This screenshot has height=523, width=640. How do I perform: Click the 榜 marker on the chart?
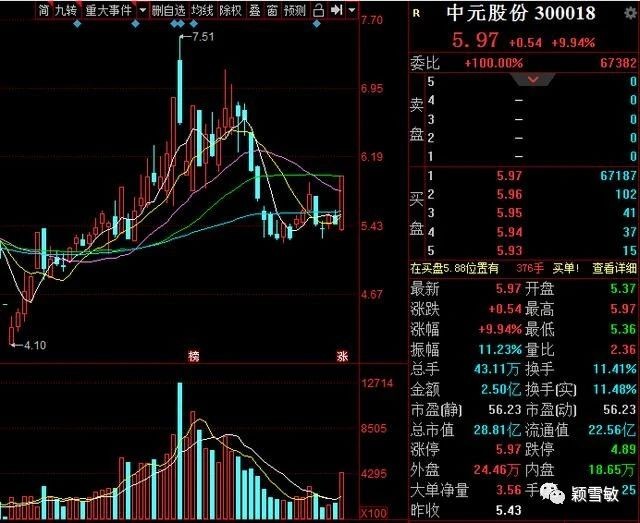[x=193, y=357]
